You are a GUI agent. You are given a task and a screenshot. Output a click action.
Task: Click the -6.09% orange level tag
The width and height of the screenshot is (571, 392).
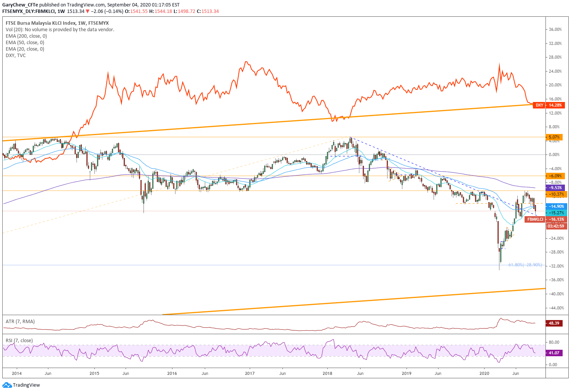pos(556,176)
